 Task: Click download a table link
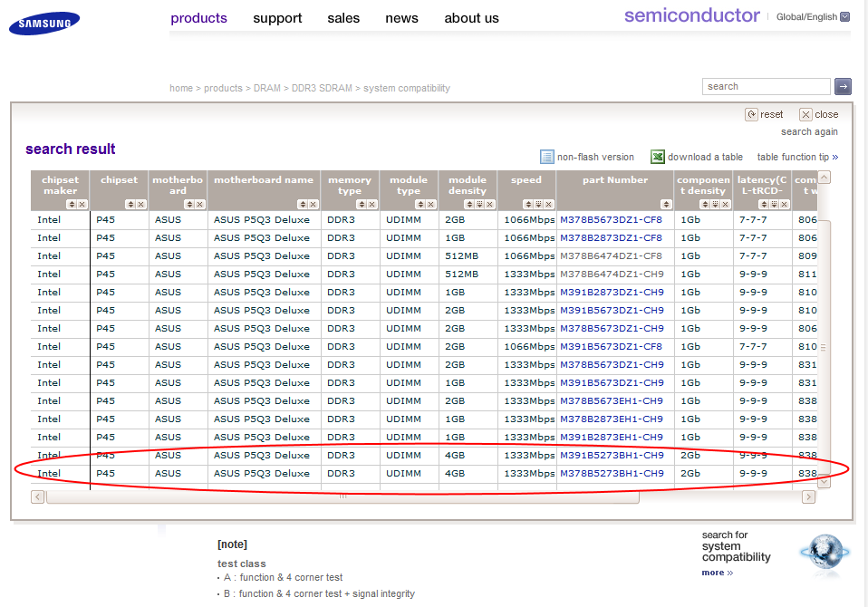(x=705, y=157)
